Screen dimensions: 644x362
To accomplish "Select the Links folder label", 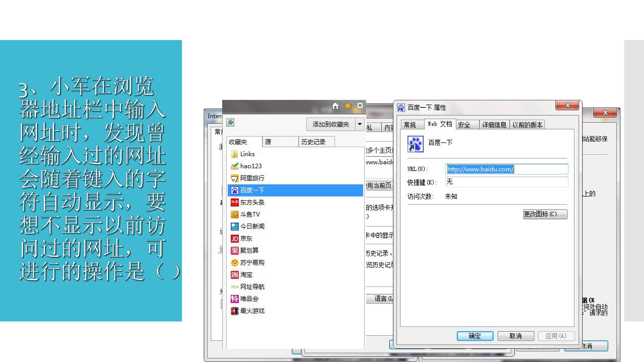I will point(248,154).
